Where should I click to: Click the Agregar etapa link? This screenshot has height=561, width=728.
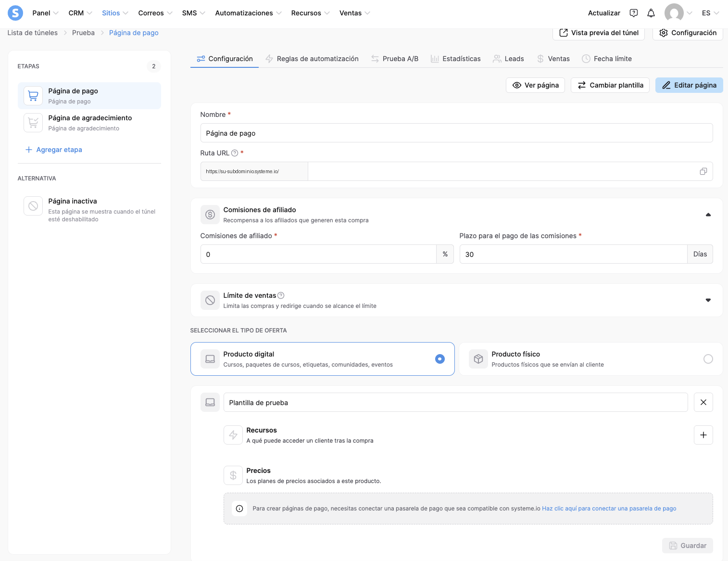pos(54,150)
